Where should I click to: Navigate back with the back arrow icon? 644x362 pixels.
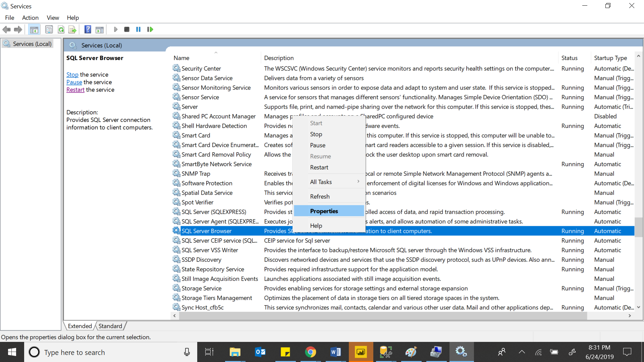coord(6,29)
